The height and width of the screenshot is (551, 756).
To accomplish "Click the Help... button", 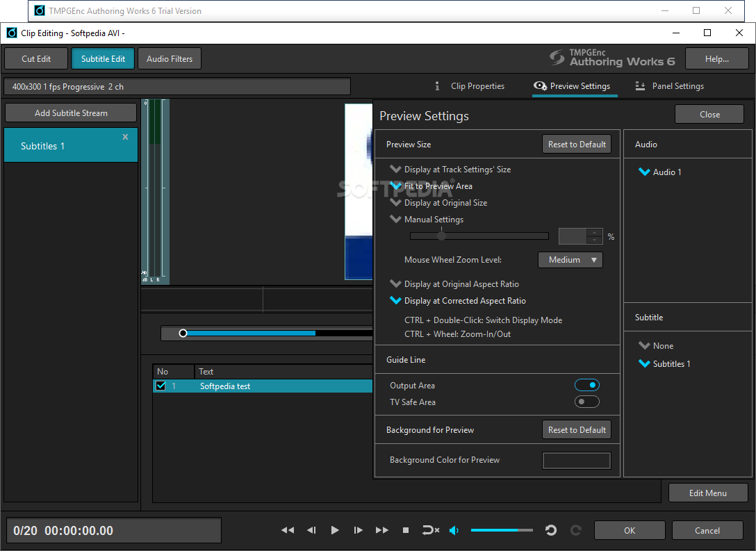I will [717, 59].
